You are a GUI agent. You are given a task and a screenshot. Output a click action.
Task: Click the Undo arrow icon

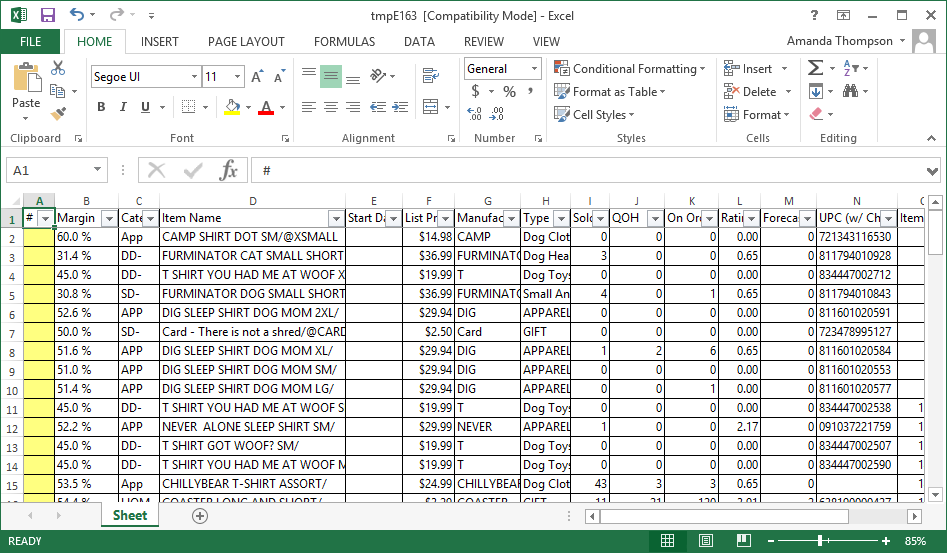coord(77,14)
